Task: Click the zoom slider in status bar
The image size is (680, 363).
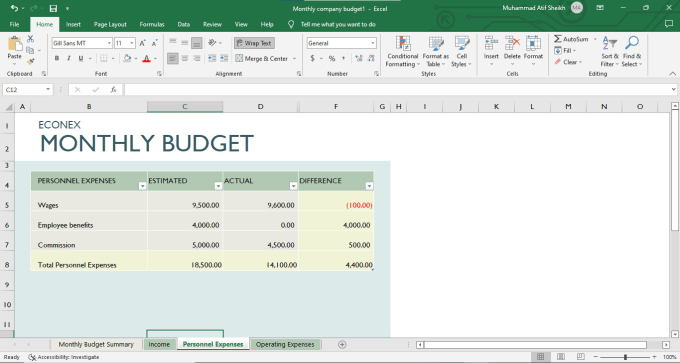Action: (x=625, y=357)
